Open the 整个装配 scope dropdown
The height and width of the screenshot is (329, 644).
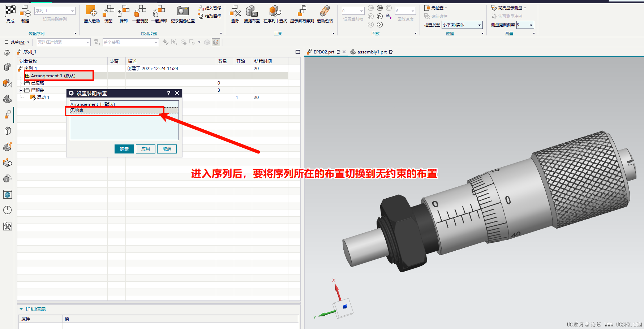click(x=131, y=42)
